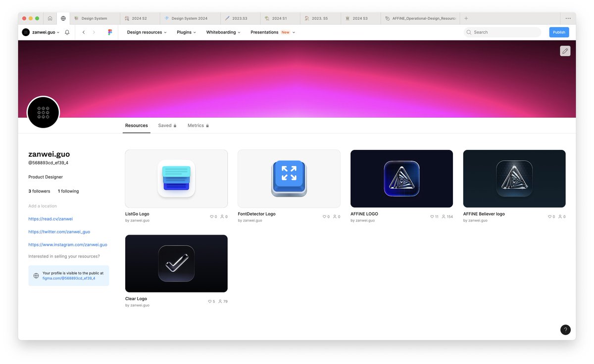The image size is (594, 364).
Task: Open the ListGo Logo thumbnail
Action: pyautogui.click(x=176, y=179)
